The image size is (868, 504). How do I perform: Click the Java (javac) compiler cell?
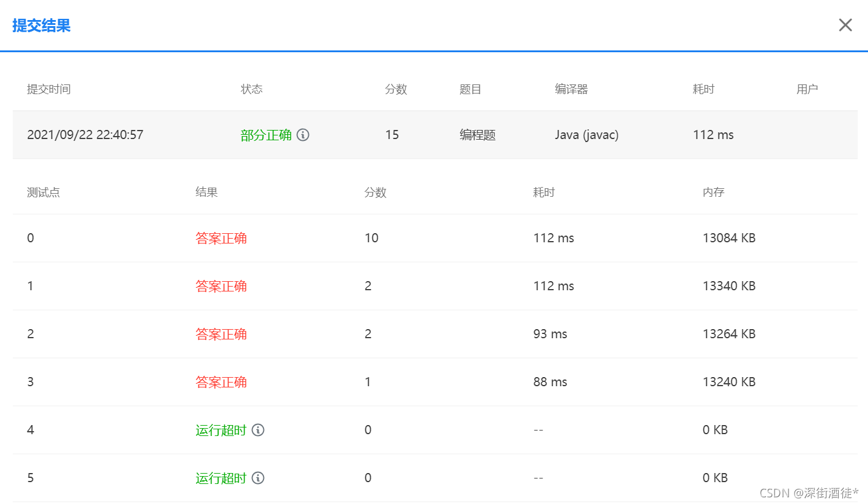(587, 135)
